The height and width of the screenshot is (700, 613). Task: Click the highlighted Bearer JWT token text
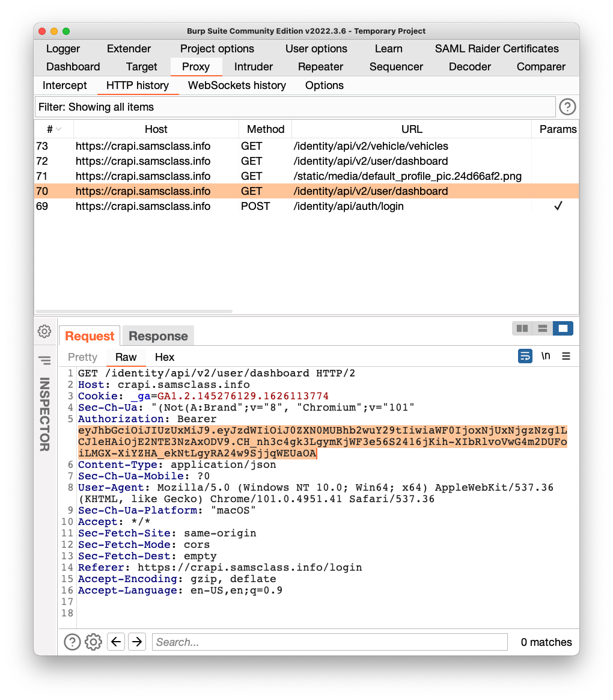pyautogui.click(x=323, y=442)
